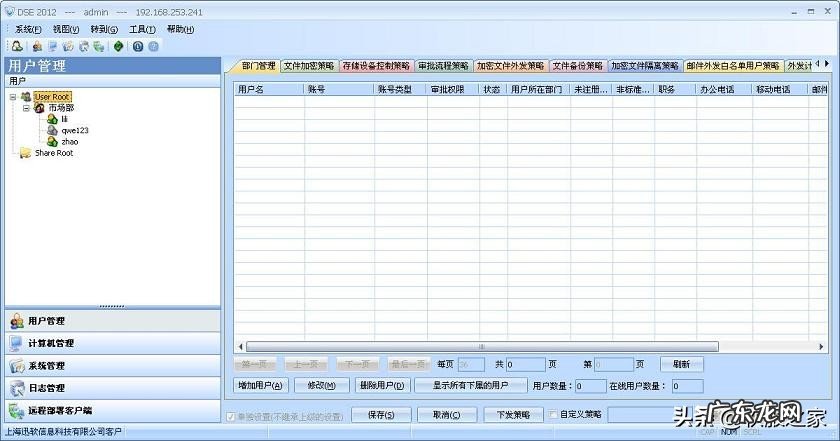Collapse the User Root tree node
The image size is (840, 441).
tap(12, 97)
